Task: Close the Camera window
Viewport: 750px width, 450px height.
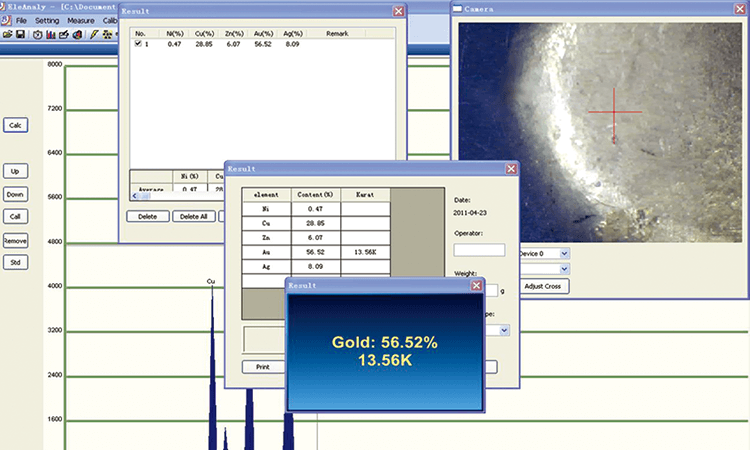Action: tap(740, 9)
